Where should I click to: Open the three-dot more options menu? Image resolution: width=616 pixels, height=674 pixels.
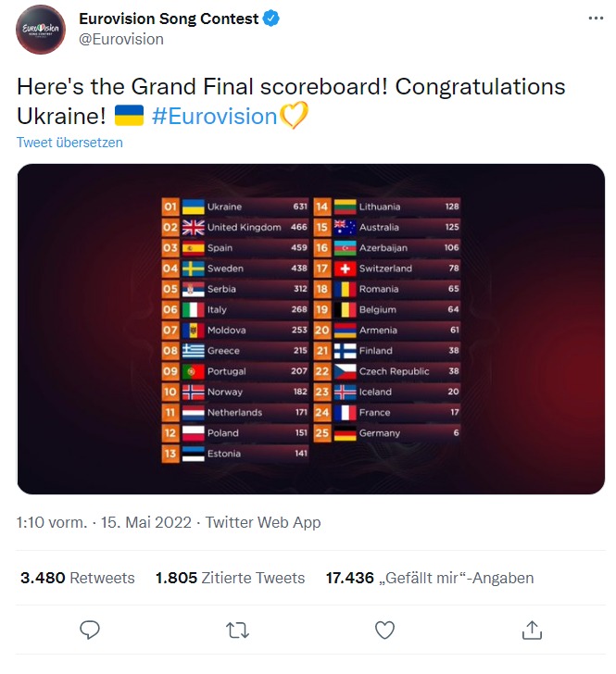pyautogui.click(x=594, y=19)
